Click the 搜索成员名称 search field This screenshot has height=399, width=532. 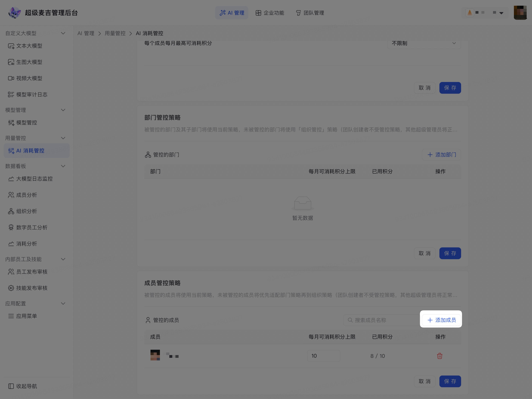pyautogui.click(x=381, y=320)
